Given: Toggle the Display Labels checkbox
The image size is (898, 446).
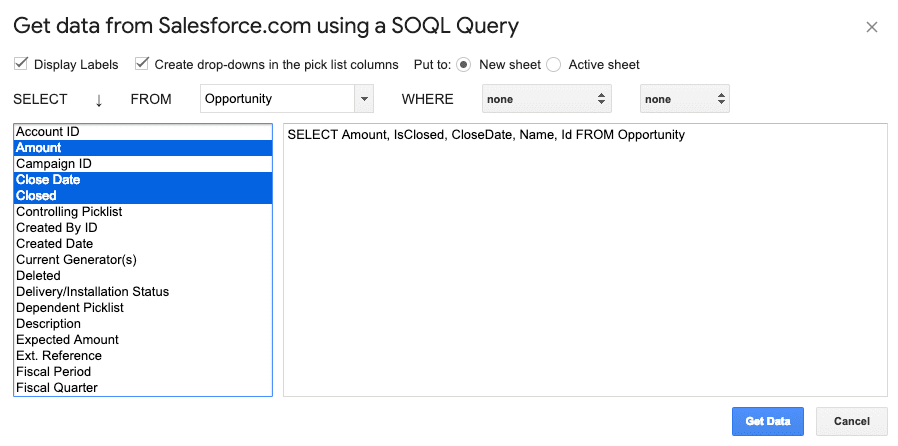Looking at the screenshot, I should [21, 64].
